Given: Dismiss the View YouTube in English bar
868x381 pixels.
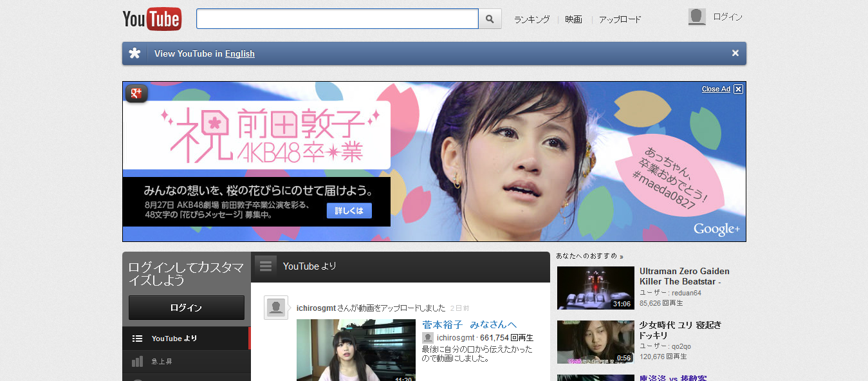Looking at the screenshot, I should pyautogui.click(x=735, y=53).
